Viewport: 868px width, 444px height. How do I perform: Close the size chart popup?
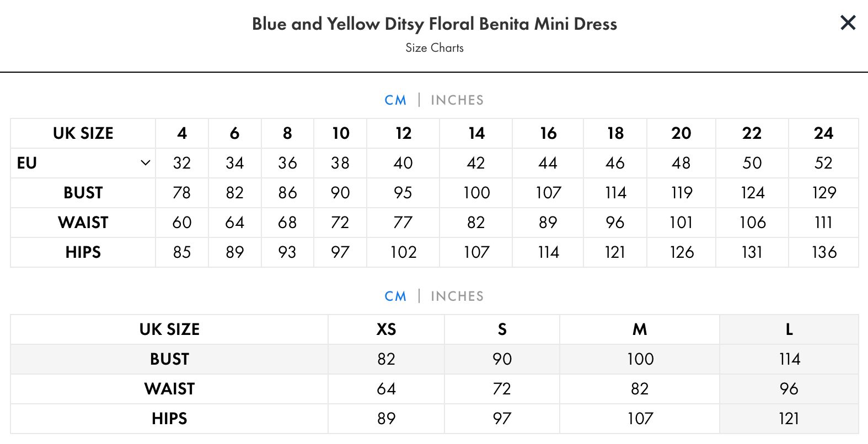pyautogui.click(x=848, y=23)
